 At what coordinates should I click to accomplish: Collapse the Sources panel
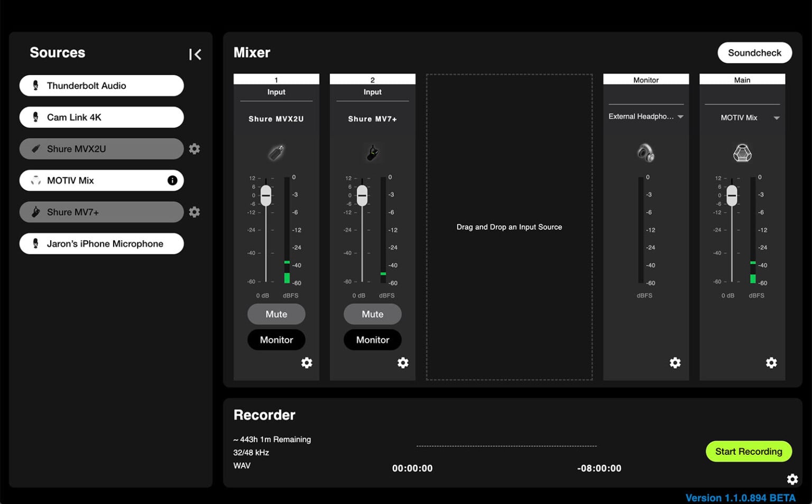[x=195, y=54]
